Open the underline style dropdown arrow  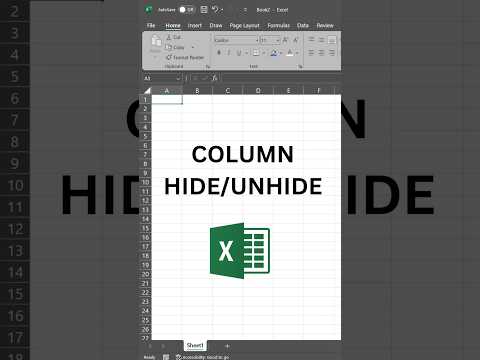pyautogui.click(x=246, y=53)
